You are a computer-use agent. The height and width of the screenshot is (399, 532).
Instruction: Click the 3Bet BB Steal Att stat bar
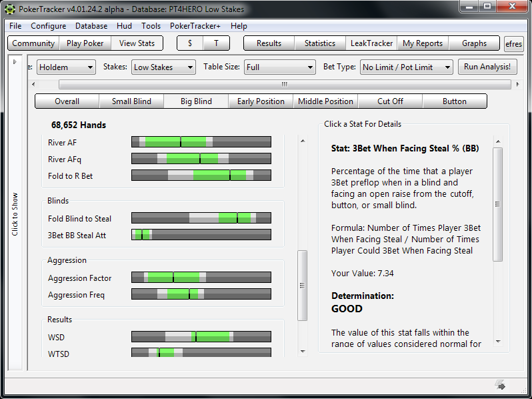click(x=201, y=235)
